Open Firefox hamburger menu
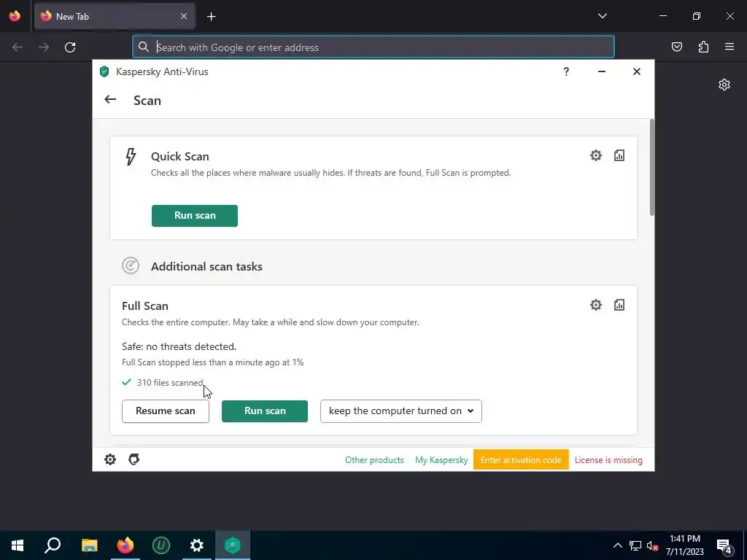Image resolution: width=747 pixels, height=560 pixels. pos(729,47)
